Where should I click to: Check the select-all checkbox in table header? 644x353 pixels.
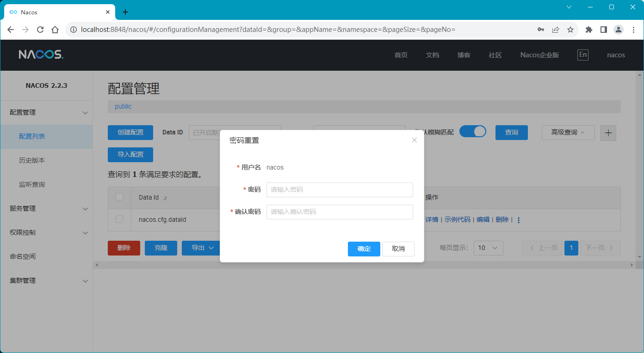click(119, 197)
